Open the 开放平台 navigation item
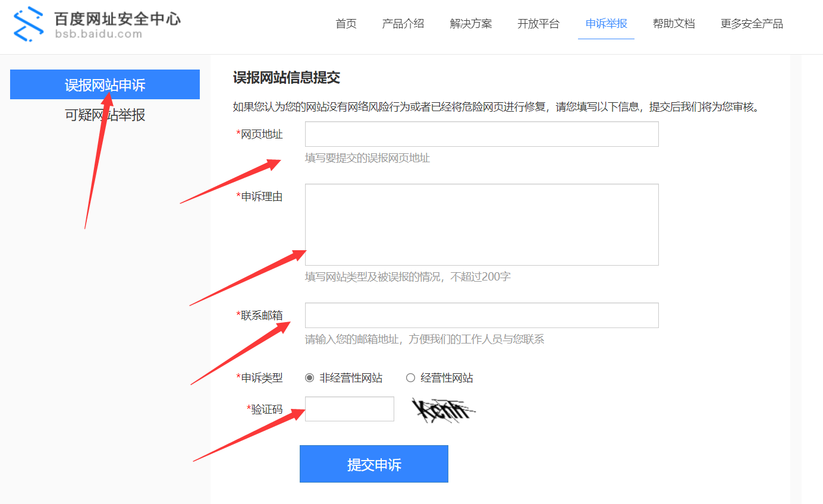 click(x=539, y=24)
